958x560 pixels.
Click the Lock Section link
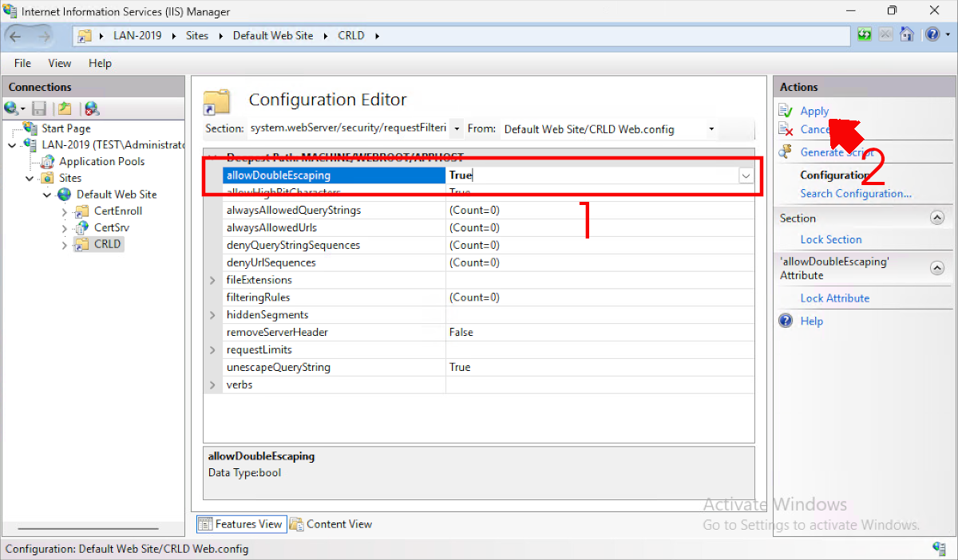click(x=831, y=239)
